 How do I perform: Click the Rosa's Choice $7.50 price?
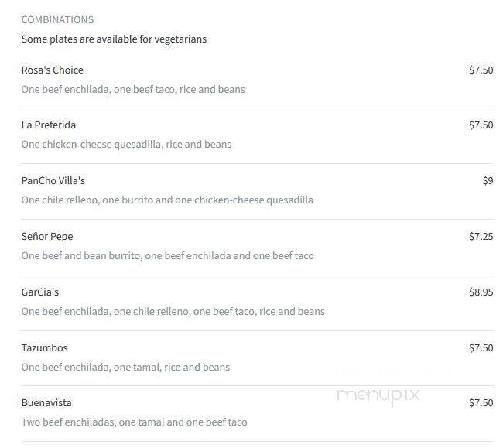click(x=481, y=70)
